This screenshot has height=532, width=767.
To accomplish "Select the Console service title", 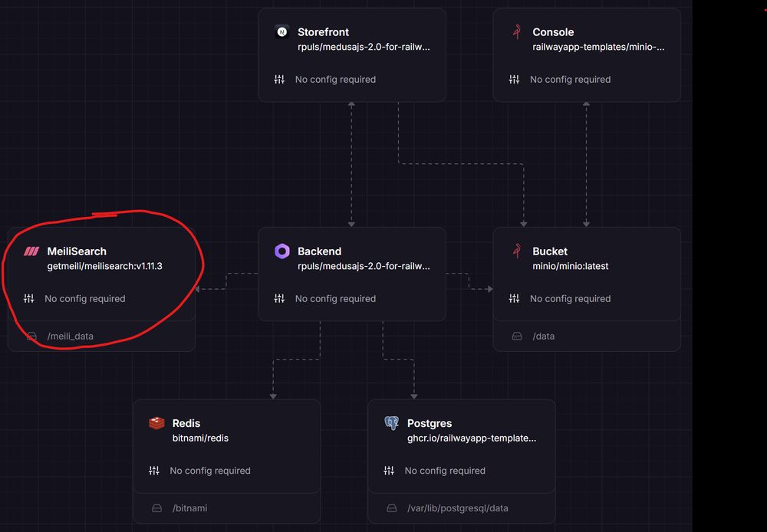I will tap(553, 32).
